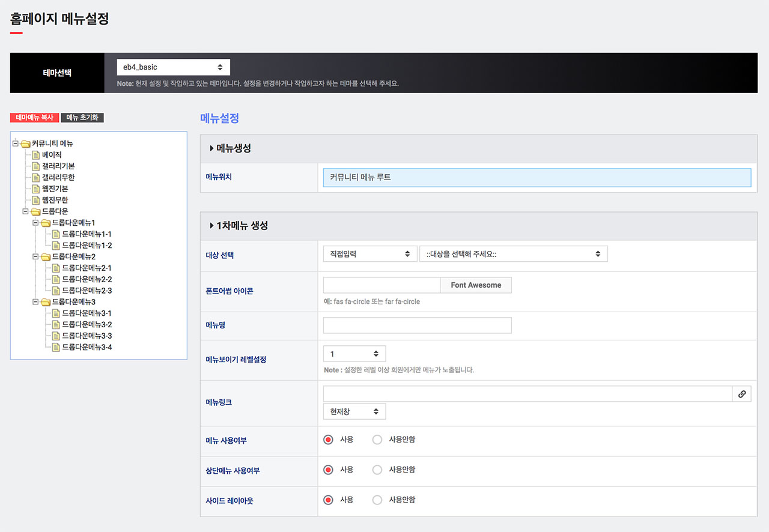
Task: Click the folder icon of 드롭다운메뉴2
Action: [46, 256]
